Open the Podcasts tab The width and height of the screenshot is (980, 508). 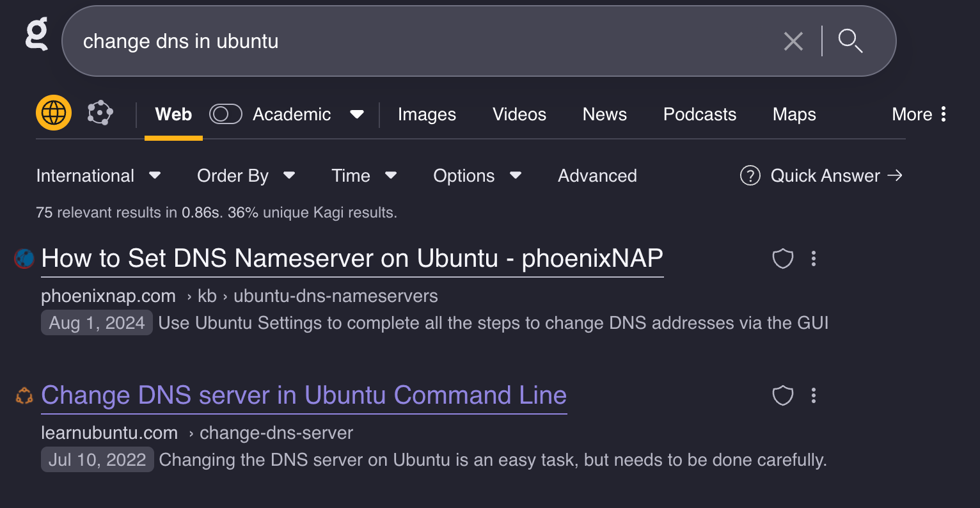click(x=700, y=115)
